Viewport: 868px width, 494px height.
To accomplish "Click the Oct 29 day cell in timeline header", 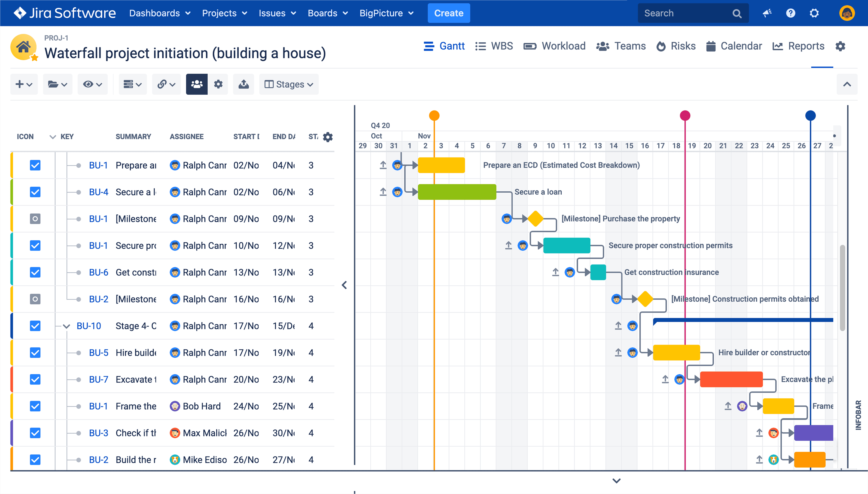I will 362,146.
